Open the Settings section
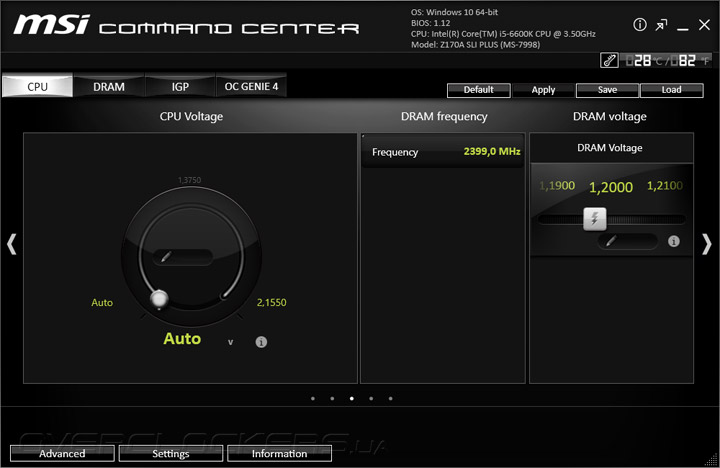 click(171, 453)
